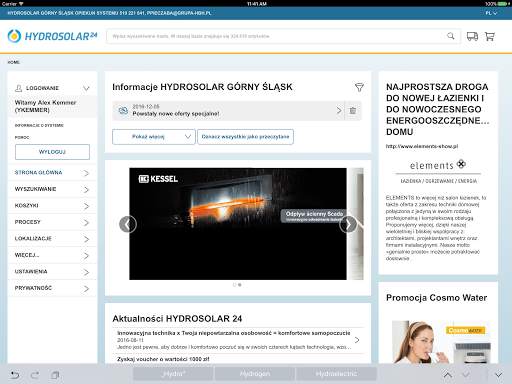Screen dimensions: 512x384
Task: Tap the up chevron in keyboard toolbar
Action: pyautogui.click(x=448, y=375)
